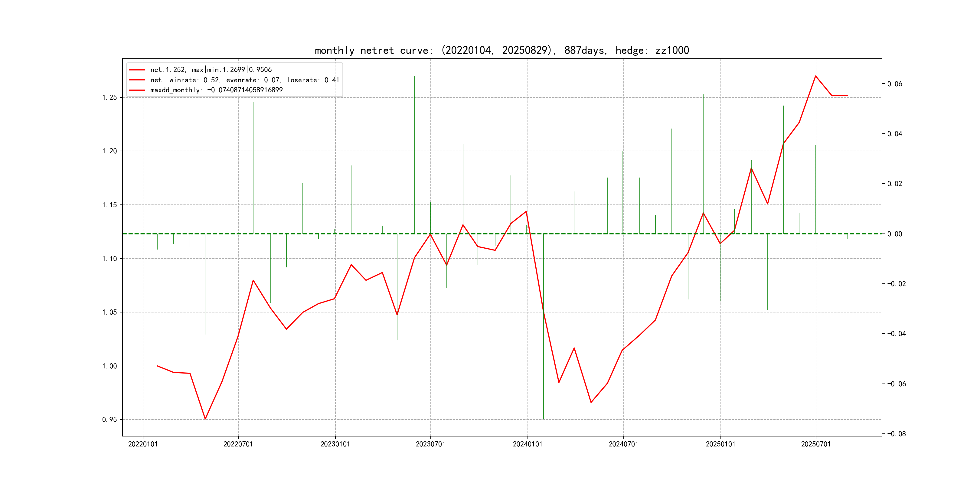Viewport: 980px width, 490px height.
Task: Click the 1.25 left y-axis label
Action: click(109, 98)
